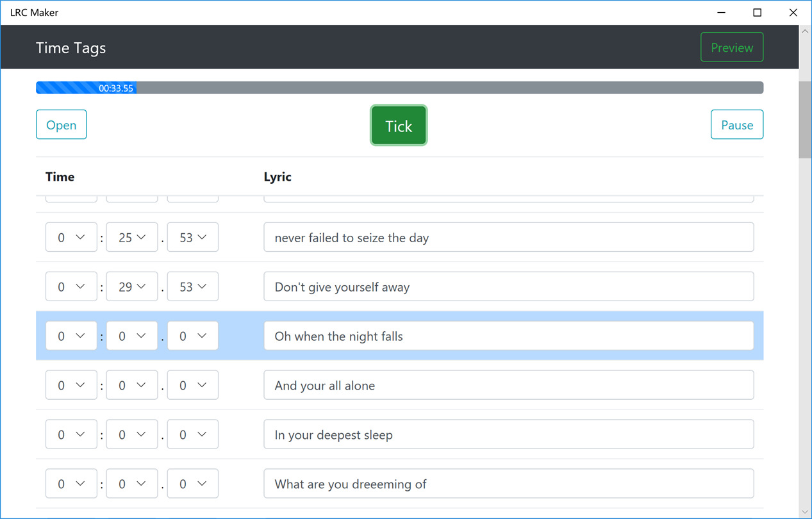
Task: Open seconds dropdown showing 29
Action: click(x=132, y=286)
